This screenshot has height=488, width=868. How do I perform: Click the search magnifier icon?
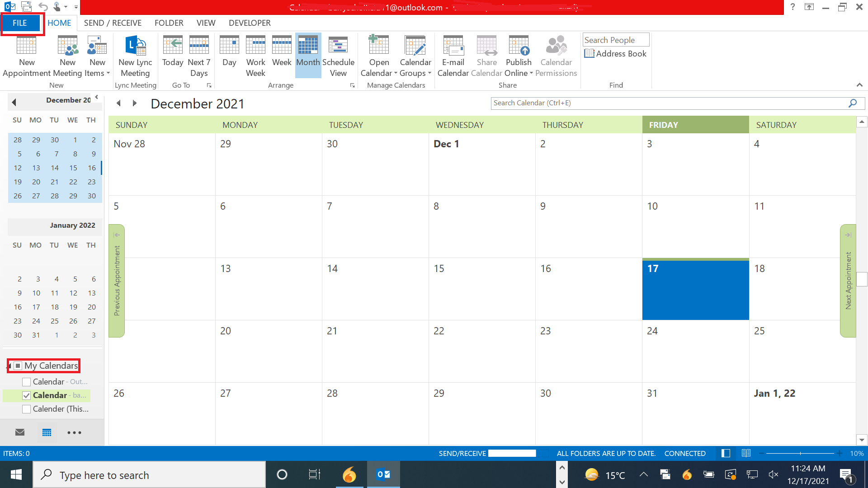(852, 103)
